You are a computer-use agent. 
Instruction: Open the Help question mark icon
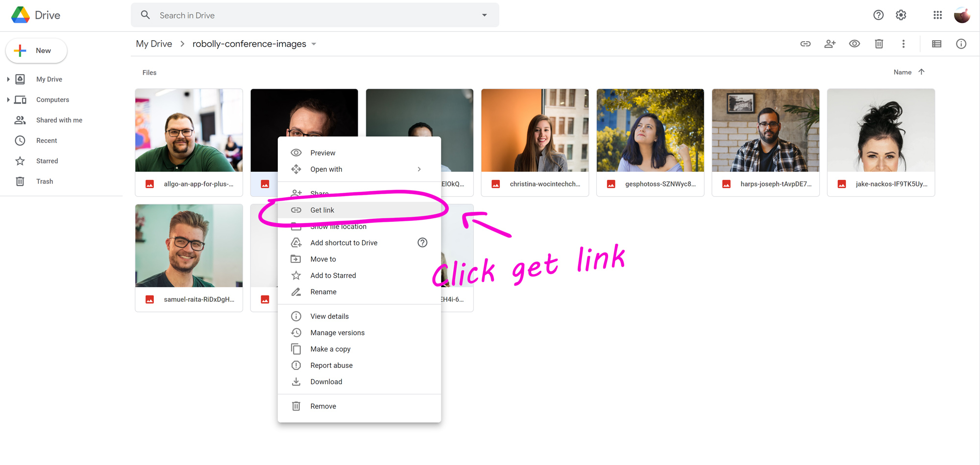[878, 15]
